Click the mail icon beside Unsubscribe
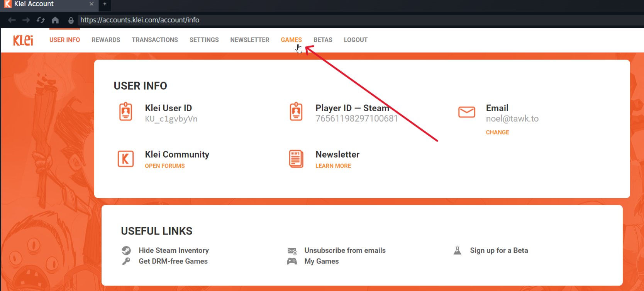This screenshot has width=644, height=291. (292, 251)
